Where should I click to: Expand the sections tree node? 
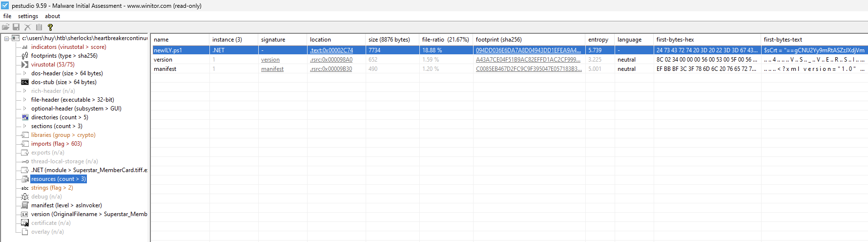pos(25,126)
